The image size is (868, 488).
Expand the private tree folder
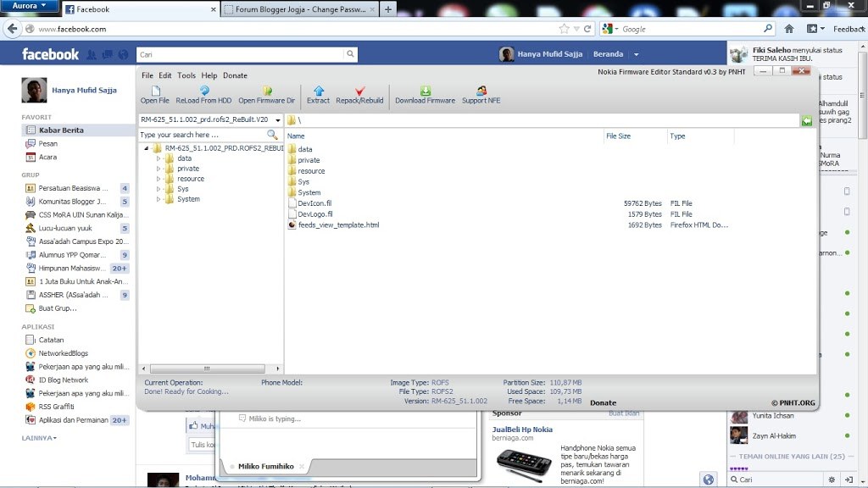(x=159, y=169)
